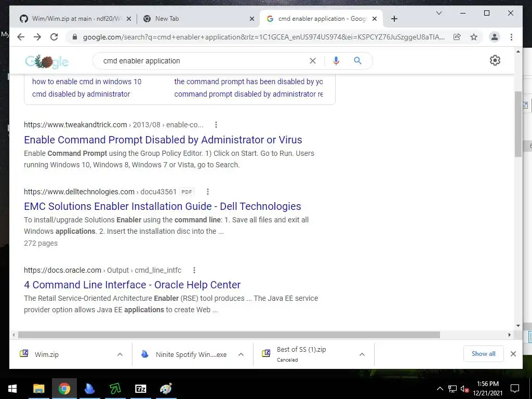The height and width of the screenshot is (399, 532).
Task: Open 'command prompt disabled by administrator' suggestion
Action: click(248, 94)
